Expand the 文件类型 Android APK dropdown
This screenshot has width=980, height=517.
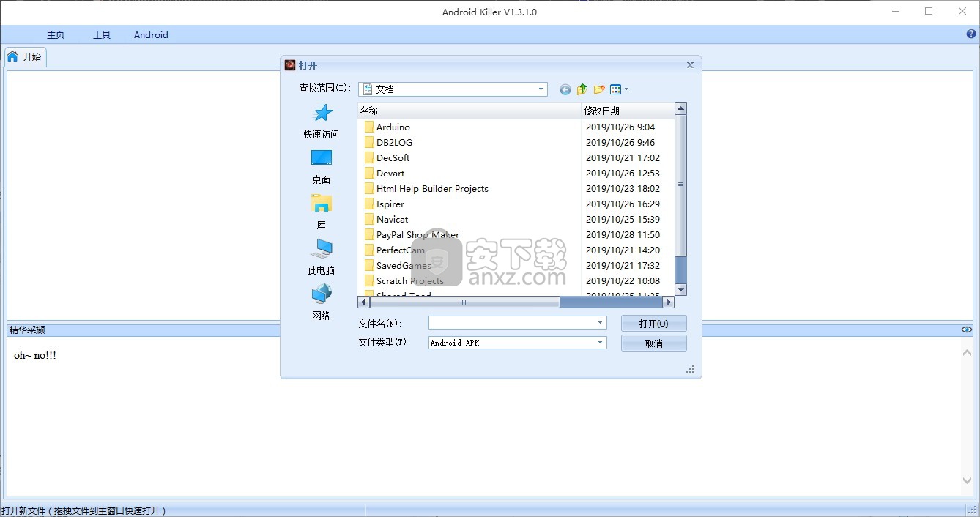click(x=601, y=343)
